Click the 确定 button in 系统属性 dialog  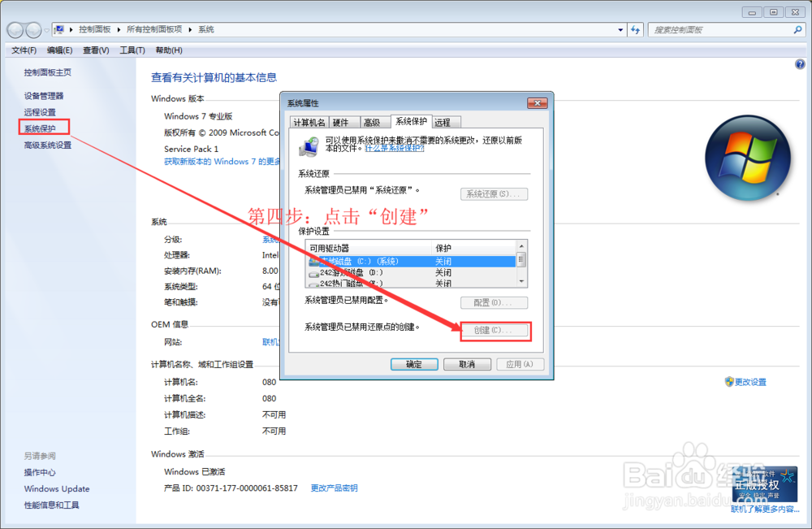414,364
